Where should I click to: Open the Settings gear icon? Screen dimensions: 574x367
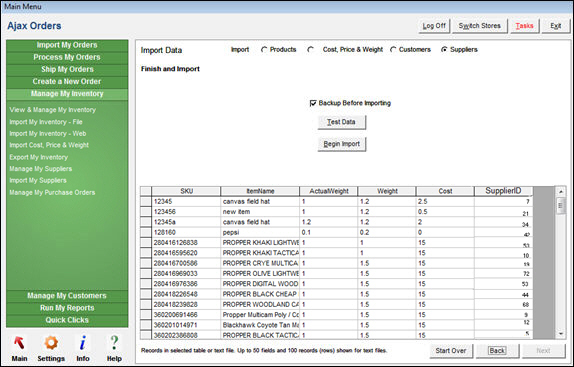[51, 343]
